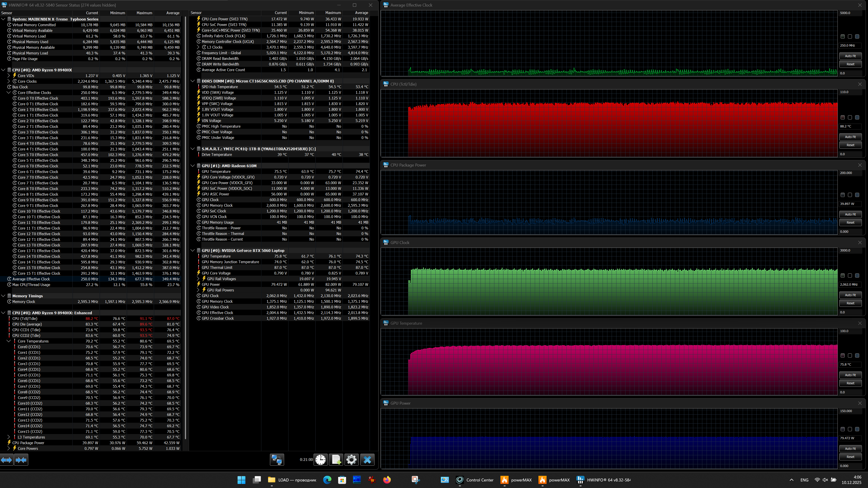Open the remote network monitoring icon
This screenshot has width=868, height=488.
[x=277, y=460]
